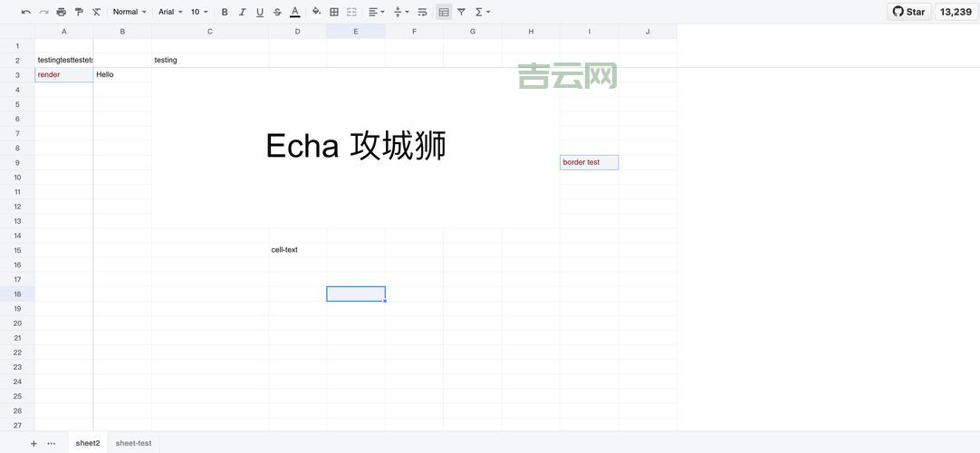Screen dimensions: 980x453
Task: Select column H header
Action: click(x=531, y=31)
